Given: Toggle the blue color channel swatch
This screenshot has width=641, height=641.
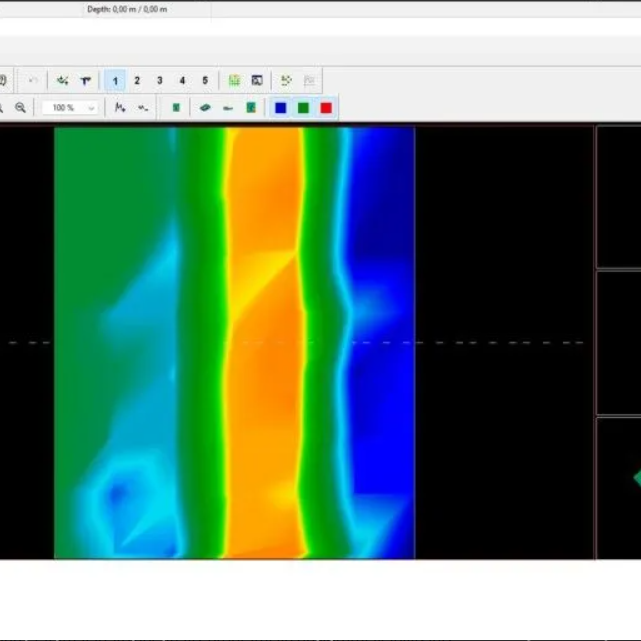Looking at the screenshot, I should point(281,108).
